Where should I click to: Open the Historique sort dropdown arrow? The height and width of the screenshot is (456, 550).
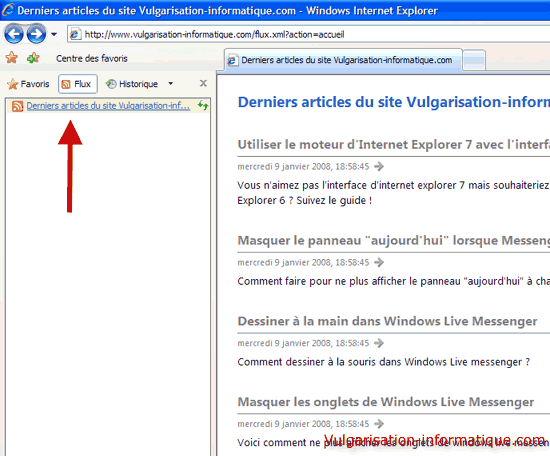click(170, 83)
